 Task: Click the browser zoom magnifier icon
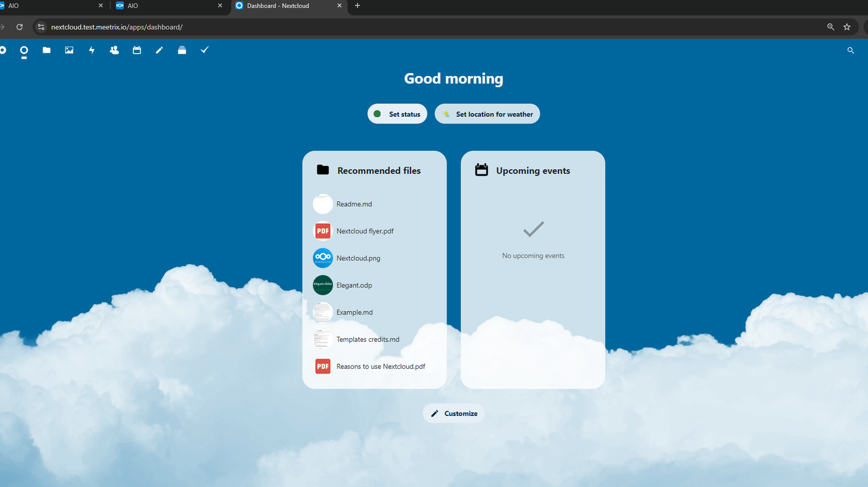point(831,27)
